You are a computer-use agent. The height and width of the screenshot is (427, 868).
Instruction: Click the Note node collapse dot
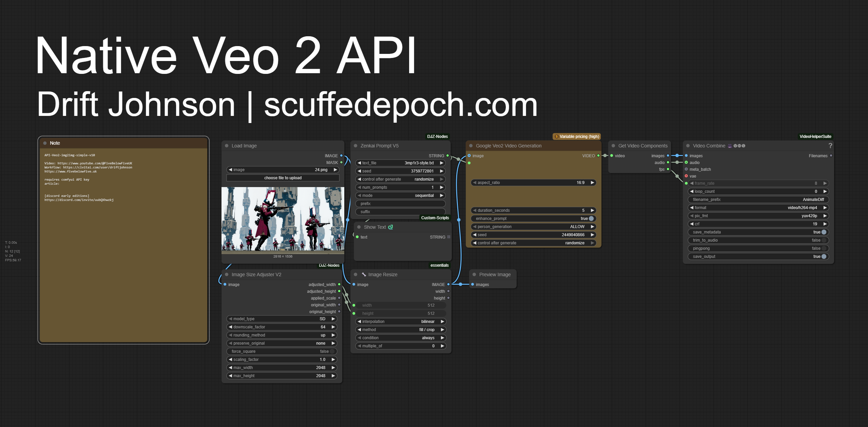coord(45,143)
